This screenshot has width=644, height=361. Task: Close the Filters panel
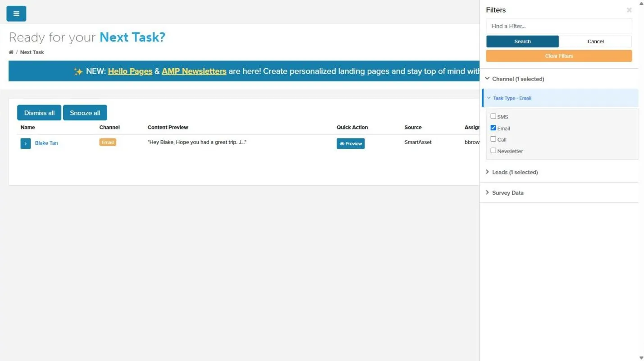(x=629, y=10)
